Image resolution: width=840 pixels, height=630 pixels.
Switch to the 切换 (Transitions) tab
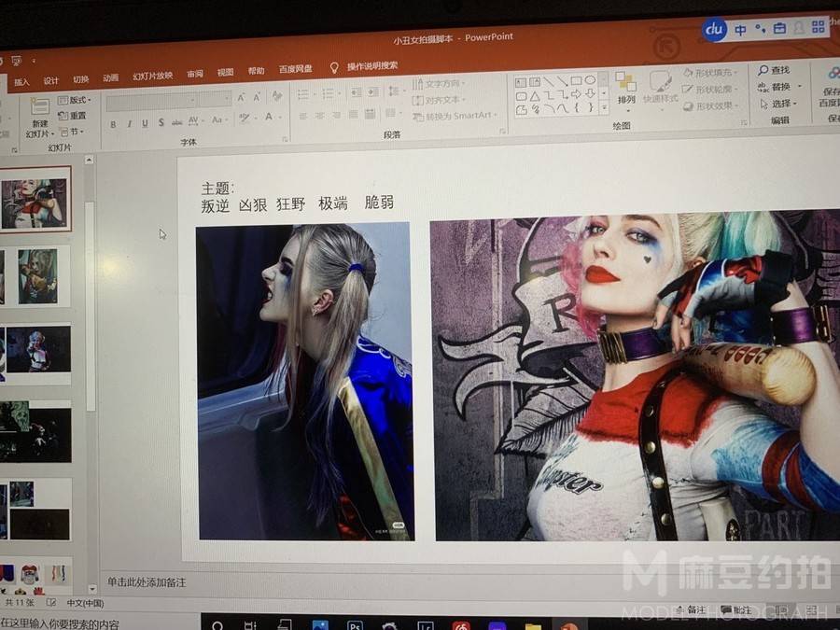pyautogui.click(x=81, y=79)
